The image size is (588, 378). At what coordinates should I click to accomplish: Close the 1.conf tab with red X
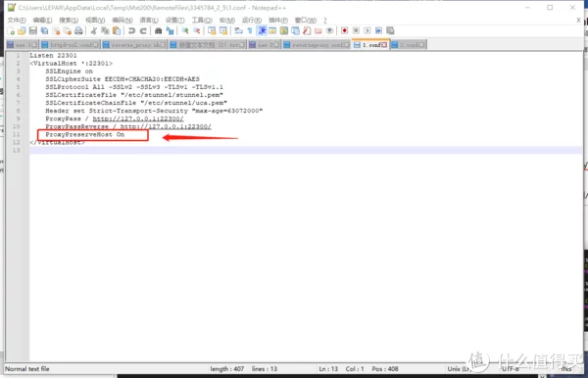pyautogui.click(x=384, y=45)
